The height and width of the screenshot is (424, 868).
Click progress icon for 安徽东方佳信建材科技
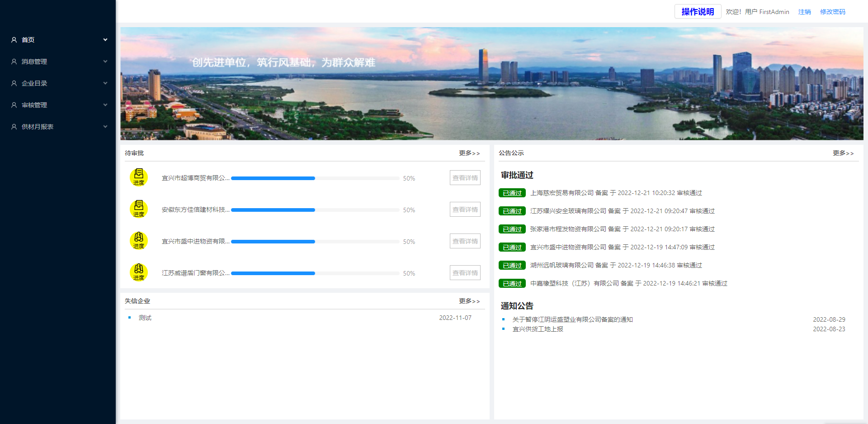click(139, 209)
